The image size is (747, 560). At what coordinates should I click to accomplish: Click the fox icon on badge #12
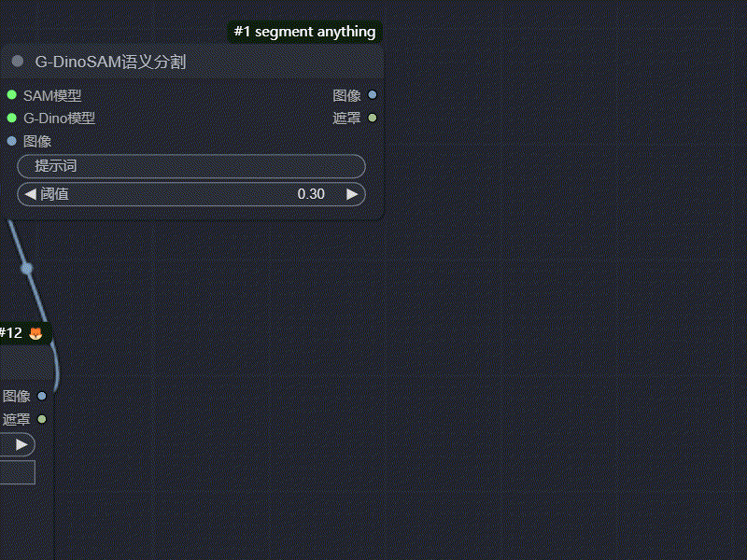tap(35, 333)
